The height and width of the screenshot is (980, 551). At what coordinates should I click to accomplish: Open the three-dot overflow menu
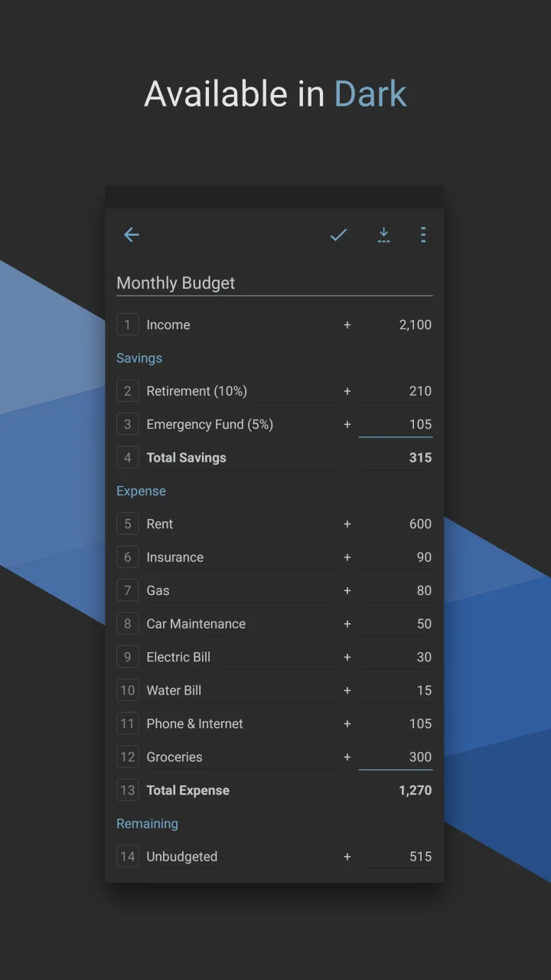(423, 235)
